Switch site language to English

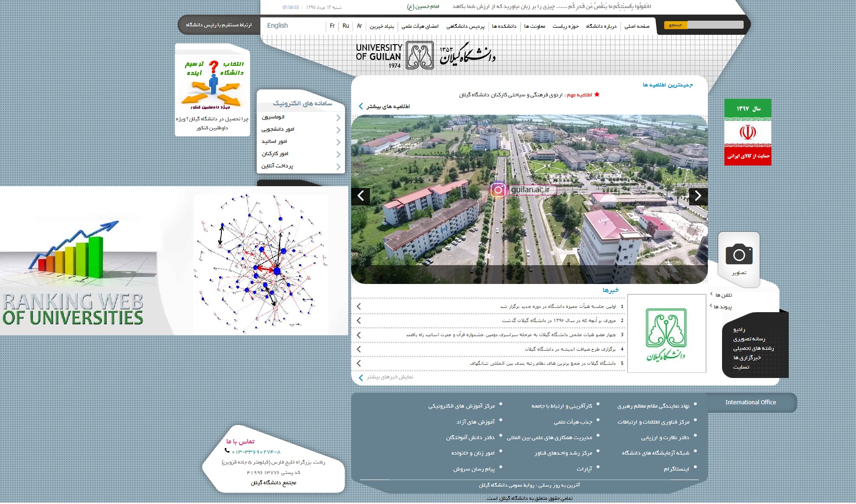pyautogui.click(x=277, y=25)
